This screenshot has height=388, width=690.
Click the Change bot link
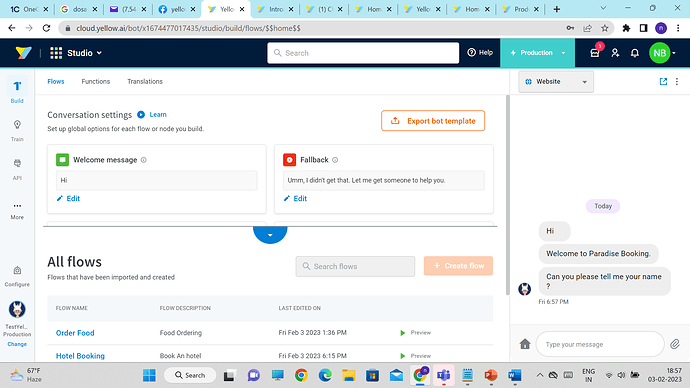[17, 344]
